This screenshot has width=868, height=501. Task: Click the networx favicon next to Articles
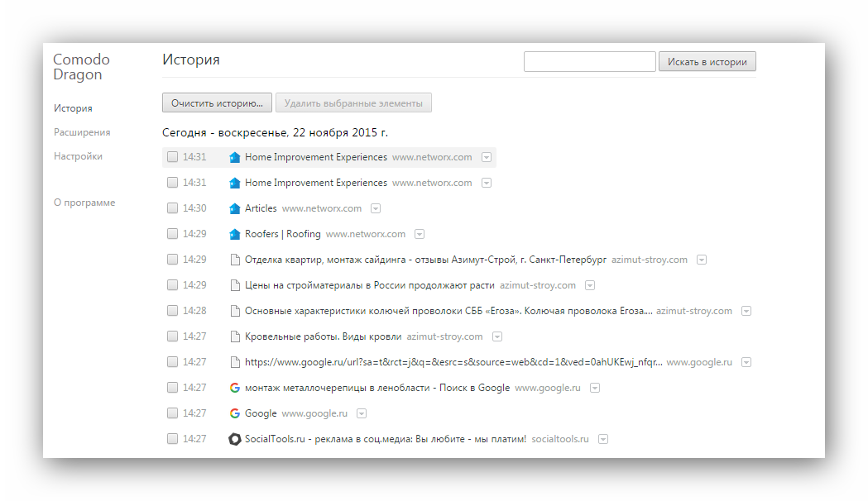click(x=235, y=208)
